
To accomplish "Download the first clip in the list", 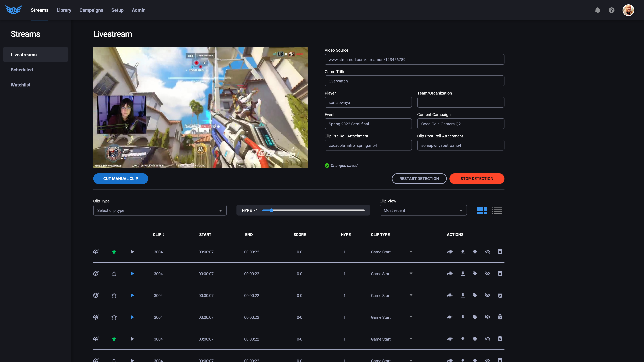I will [x=463, y=252].
